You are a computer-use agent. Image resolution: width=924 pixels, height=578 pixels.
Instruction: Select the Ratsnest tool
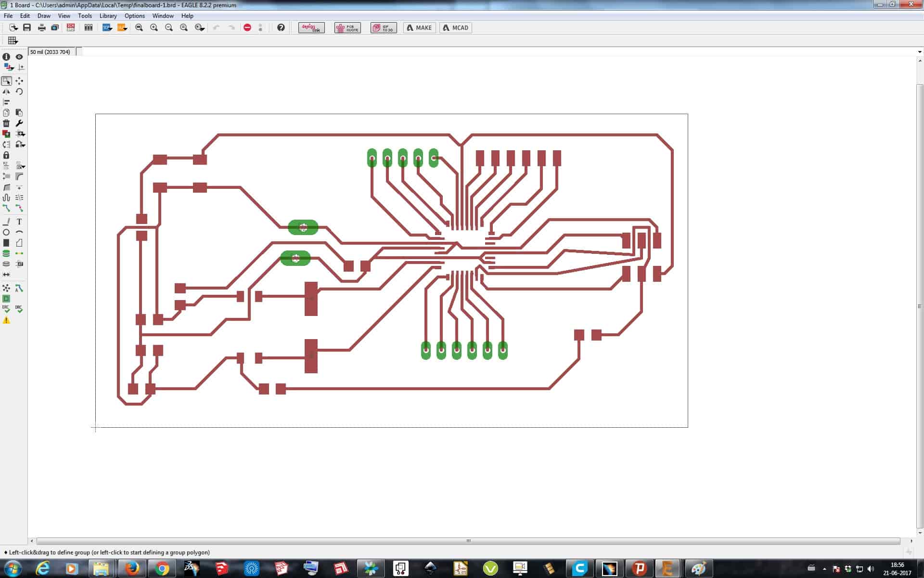click(6, 288)
